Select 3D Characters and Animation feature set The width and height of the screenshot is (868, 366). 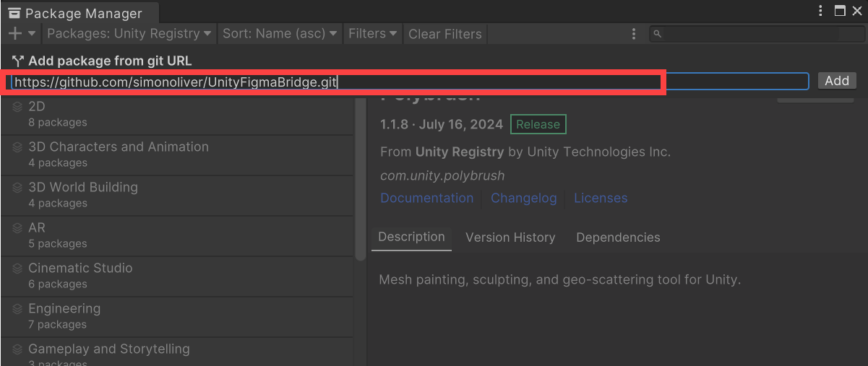[x=176, y=154]
